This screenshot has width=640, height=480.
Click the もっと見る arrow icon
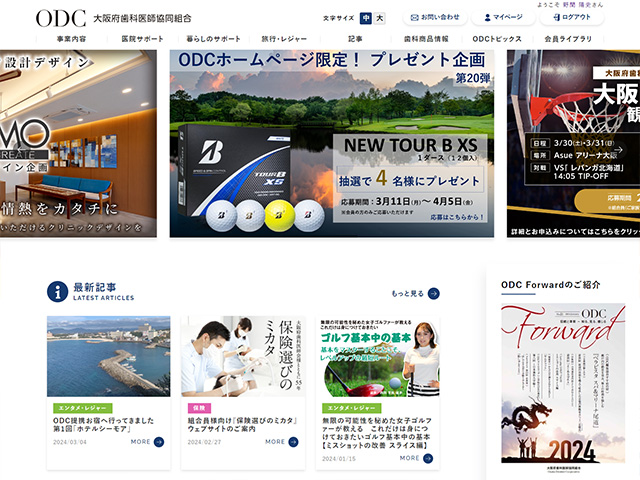tap(433, 294)
